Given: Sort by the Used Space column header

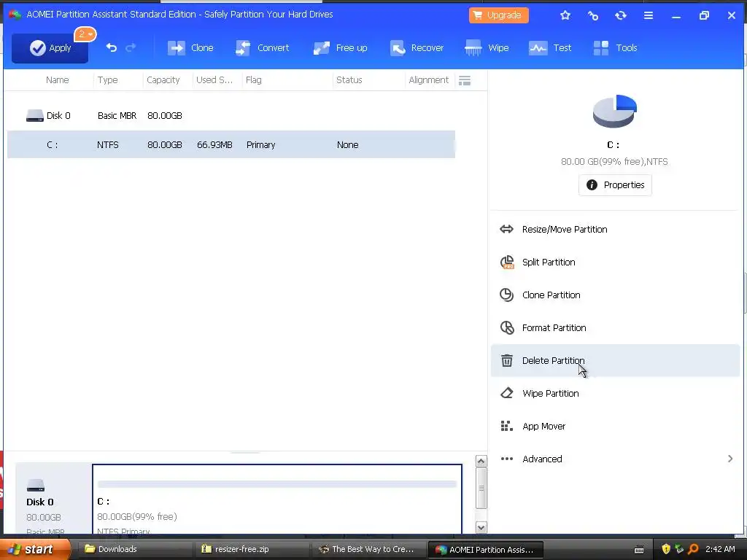Looking at the screenshot, I should tap(214, 80).
